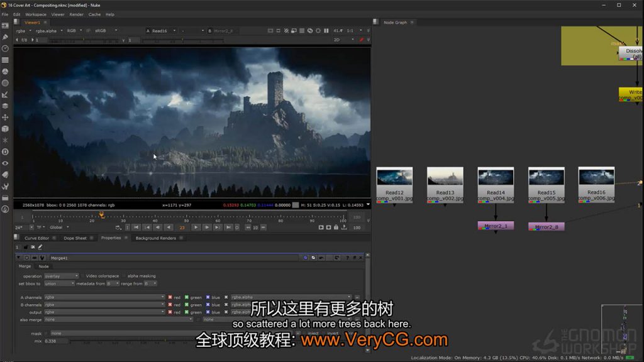Click the Play backward button

pos(169,228)
